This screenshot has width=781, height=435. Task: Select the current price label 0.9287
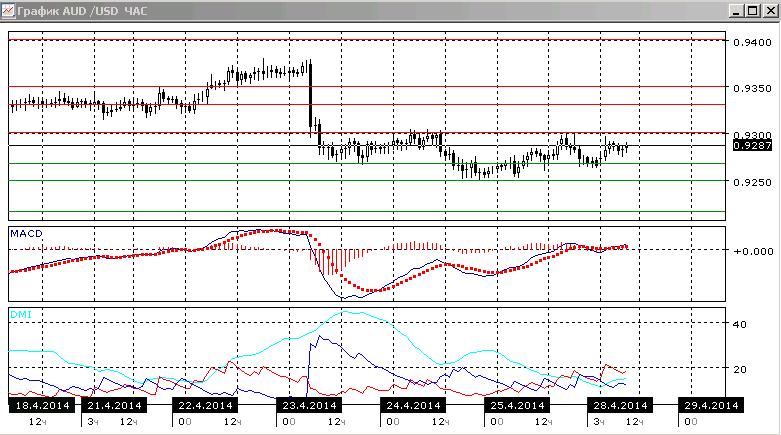click(x=752, y=145)
